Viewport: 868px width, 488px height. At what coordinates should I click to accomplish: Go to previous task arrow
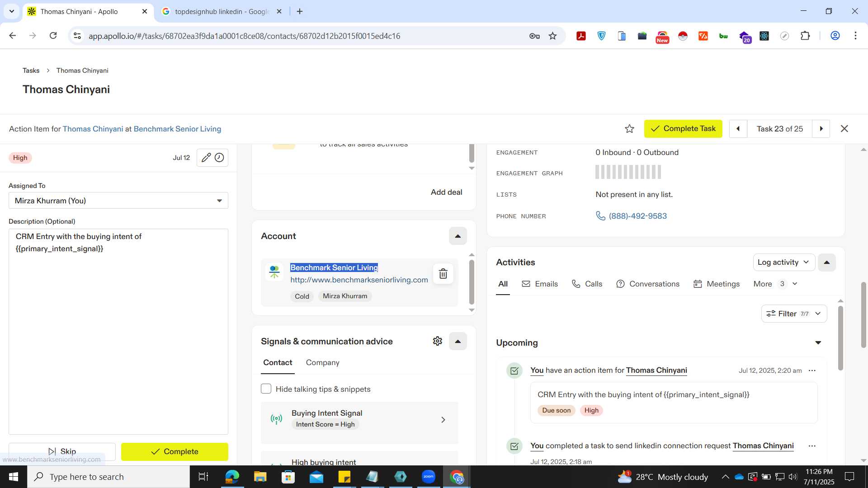(738, 129)
